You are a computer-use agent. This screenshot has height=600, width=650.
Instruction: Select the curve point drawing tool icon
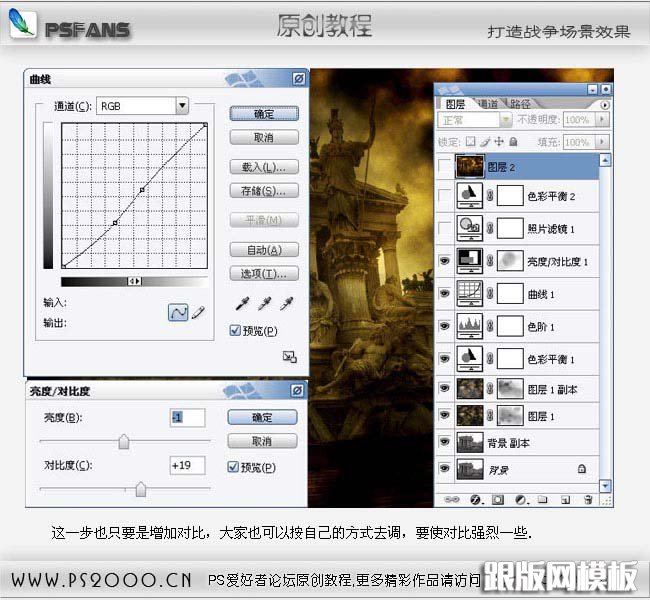pos(177,313)
